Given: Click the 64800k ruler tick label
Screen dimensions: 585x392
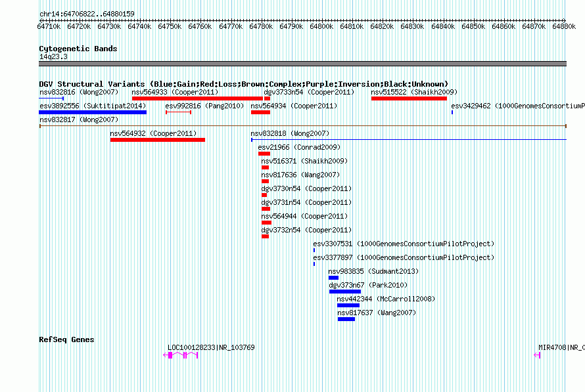Looking at the screenshot, I should pyautogui.click(x=321, y=26).
